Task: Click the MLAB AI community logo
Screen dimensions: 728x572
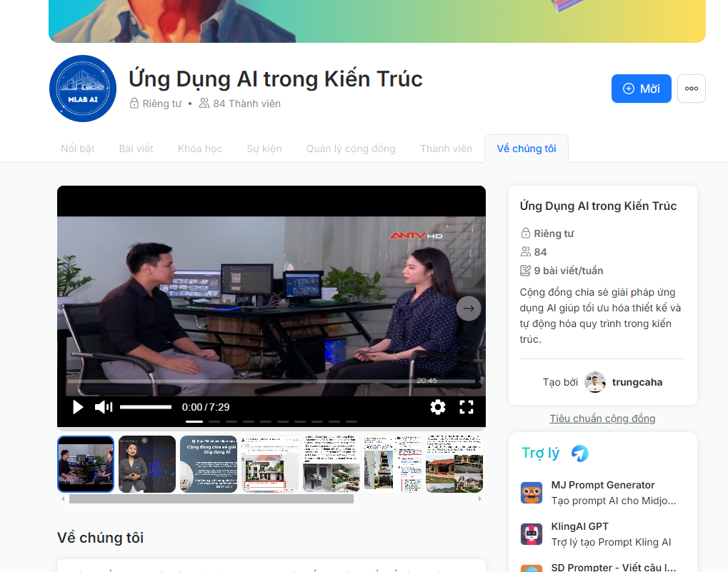Action: (x=83, y=89)
